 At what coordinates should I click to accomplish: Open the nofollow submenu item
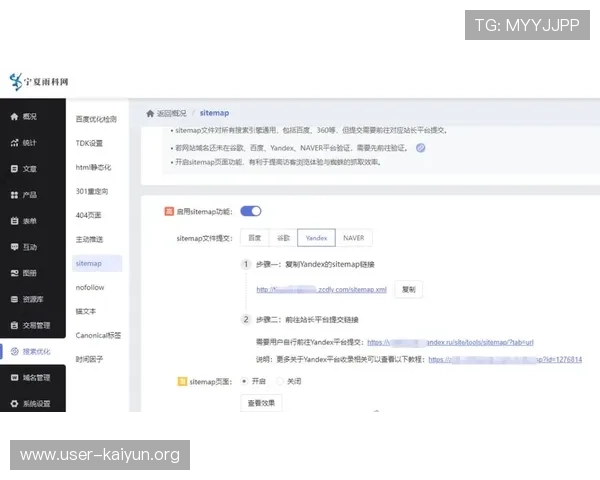click(x=90, y=287)
